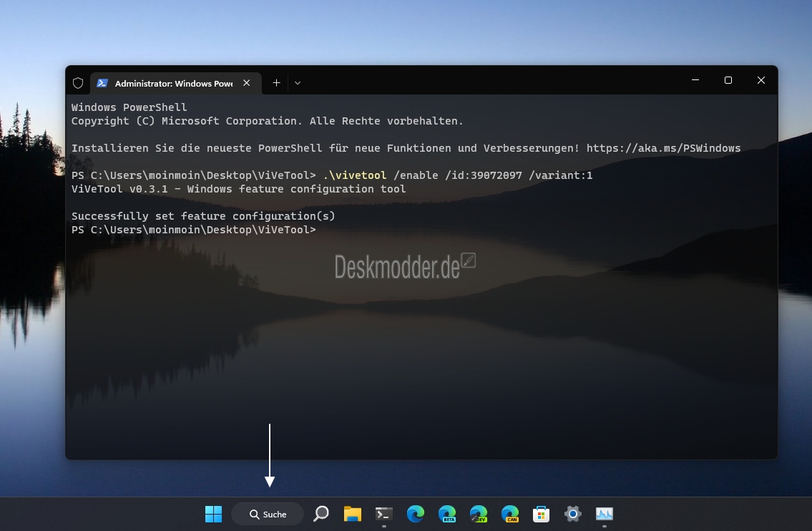Click the Windows PowerShell header line

(129, 107)
